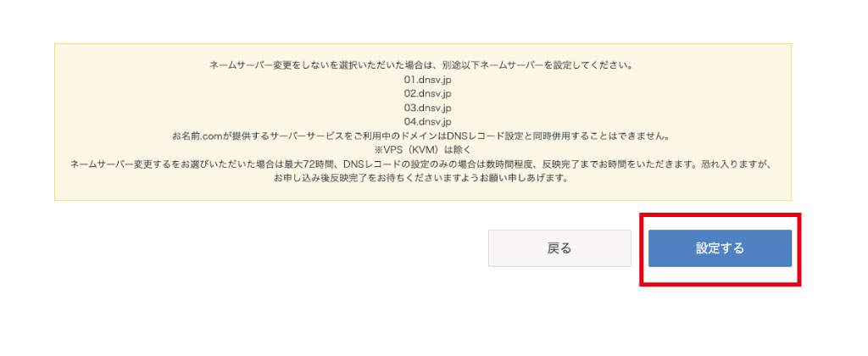This screenshot has width=868, height=356.
Task: Click the blue 設定する button
Action: [x=720, y=248]
